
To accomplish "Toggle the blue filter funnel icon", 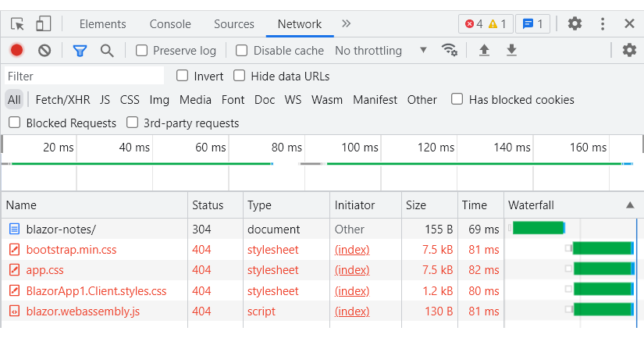I will click(x=80, y=51).
